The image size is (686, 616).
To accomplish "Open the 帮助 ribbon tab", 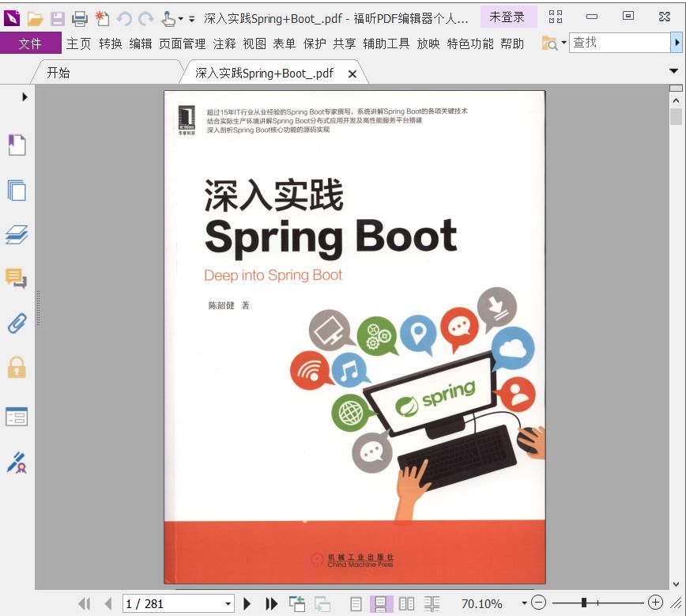I will coord(512,43).
